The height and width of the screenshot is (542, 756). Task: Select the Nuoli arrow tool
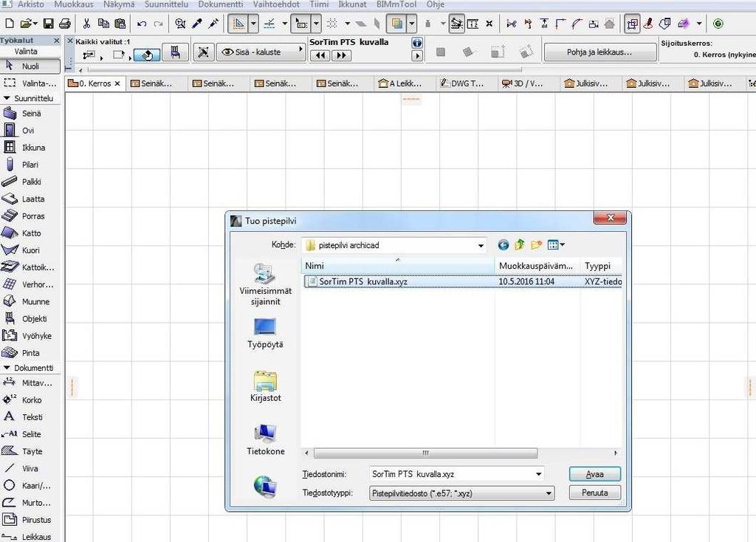pos(30,66)
